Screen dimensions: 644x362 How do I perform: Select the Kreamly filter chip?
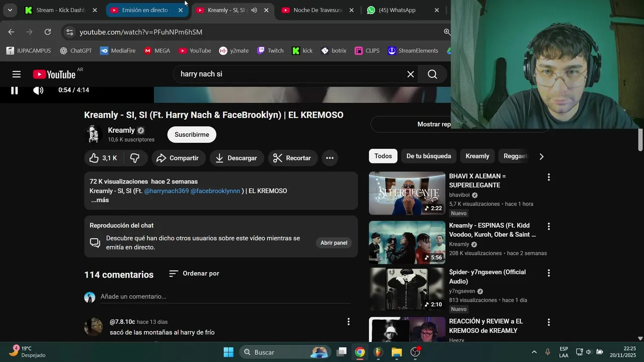[x=477, y=156]
